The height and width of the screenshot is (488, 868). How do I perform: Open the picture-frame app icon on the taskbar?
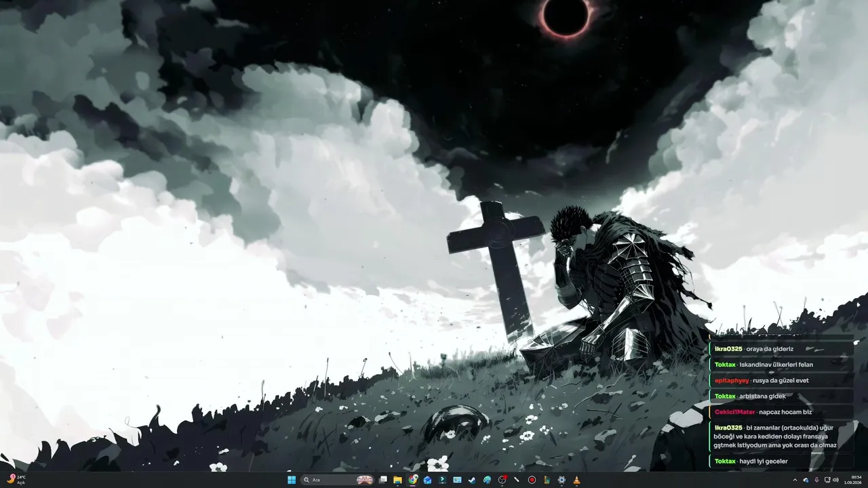tap(458, 480)
